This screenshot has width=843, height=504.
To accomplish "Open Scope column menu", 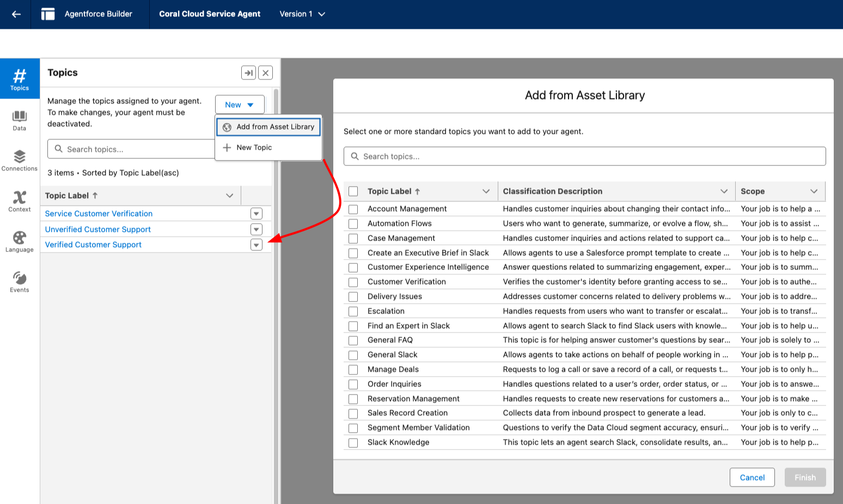I will tap(814, 191).
